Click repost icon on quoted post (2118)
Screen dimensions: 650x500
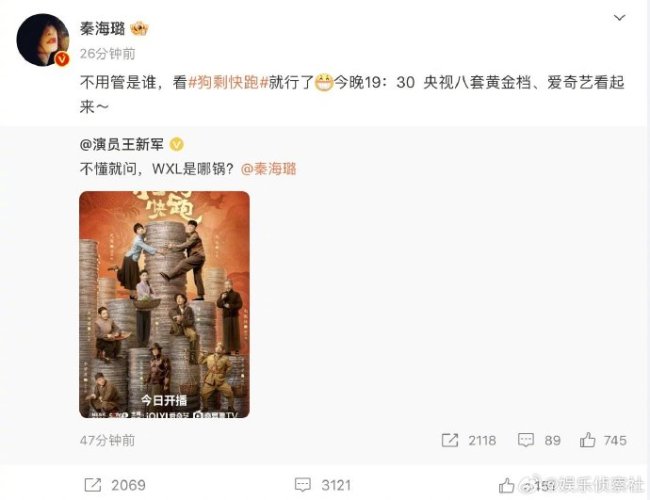pos(450,440)
